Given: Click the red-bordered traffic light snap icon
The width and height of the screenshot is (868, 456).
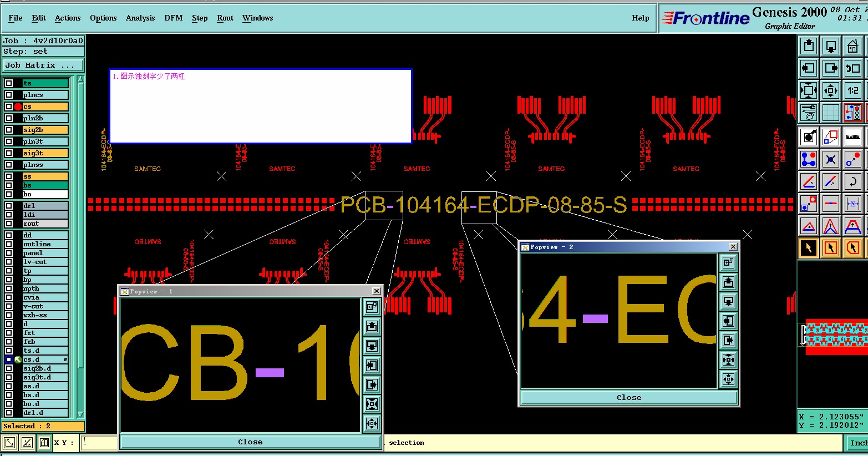Looking at the screenshot, I should point(853,113).
